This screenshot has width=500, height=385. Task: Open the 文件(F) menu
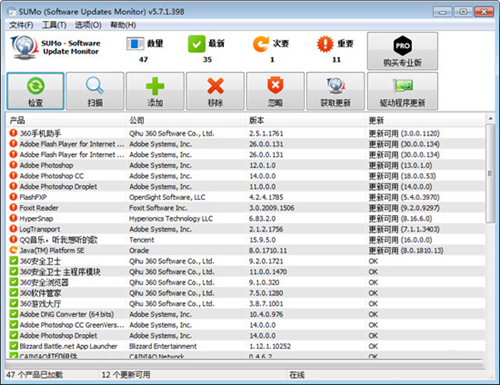(x=21, y=25)
